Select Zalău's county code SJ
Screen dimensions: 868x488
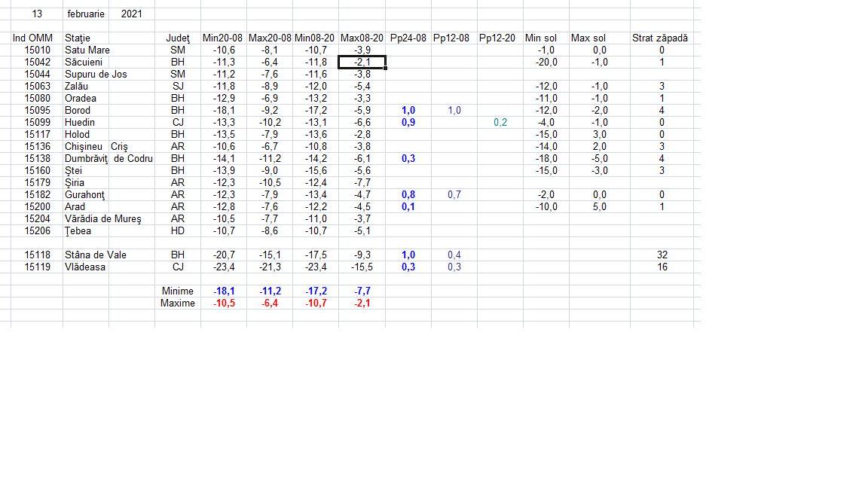[178, 87]
